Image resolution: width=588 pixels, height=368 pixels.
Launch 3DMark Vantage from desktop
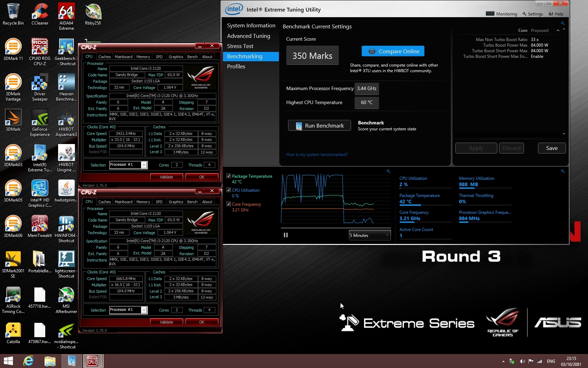tap(13, 87)
